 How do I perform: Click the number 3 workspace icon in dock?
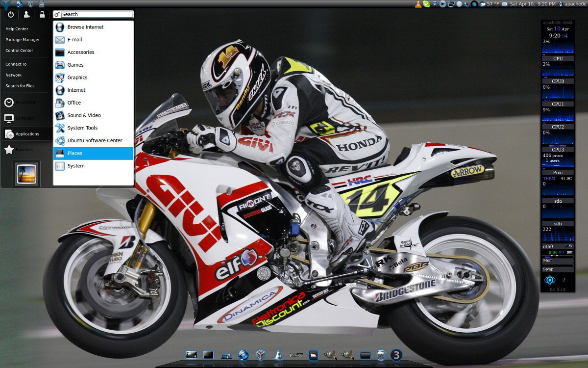coord(396,354)
